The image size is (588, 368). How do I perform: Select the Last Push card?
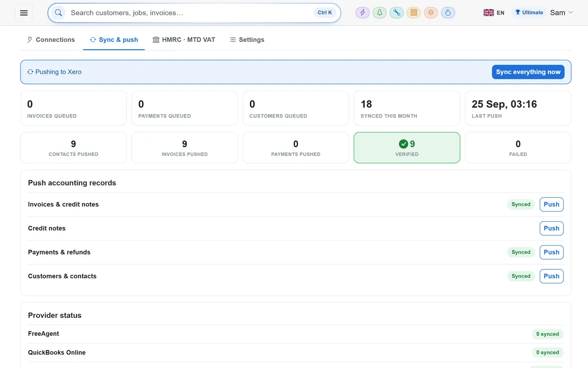tap(518, 108)
